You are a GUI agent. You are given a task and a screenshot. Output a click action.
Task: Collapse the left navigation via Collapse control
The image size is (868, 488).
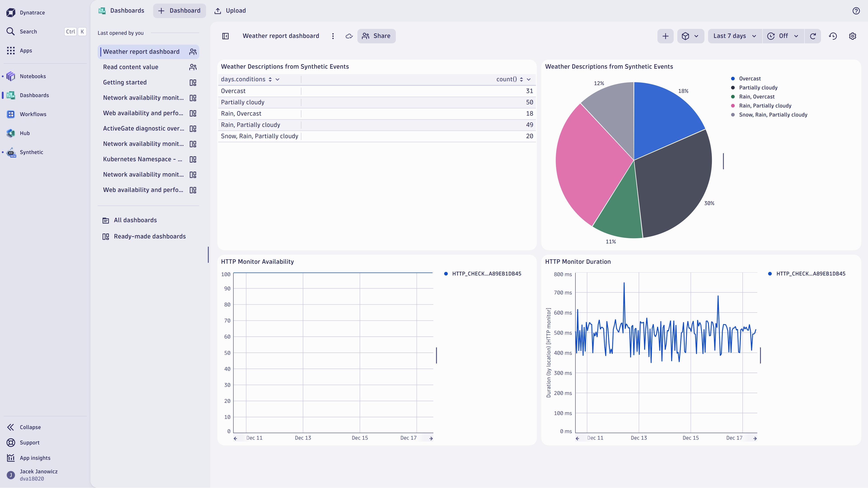coord(30,427)
